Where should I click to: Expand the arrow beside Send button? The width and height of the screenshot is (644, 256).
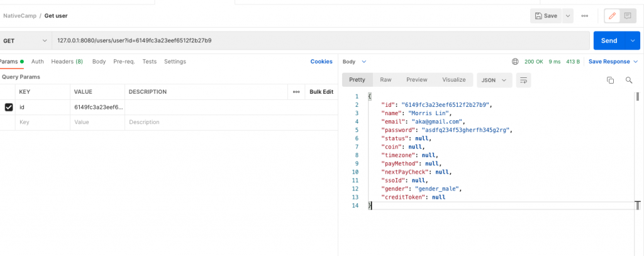pyautogui.click(x=633, y=41)
